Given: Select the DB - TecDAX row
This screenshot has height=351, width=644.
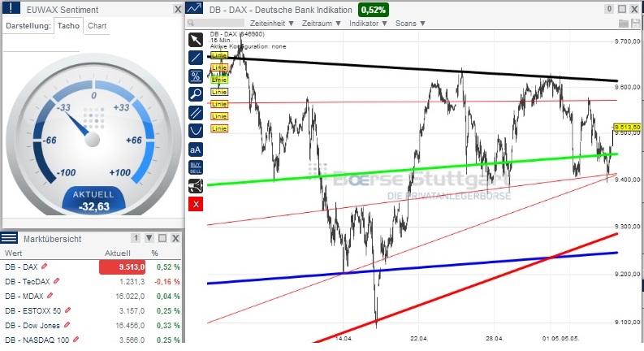Looking at the screenshot, I should [91, 282].
